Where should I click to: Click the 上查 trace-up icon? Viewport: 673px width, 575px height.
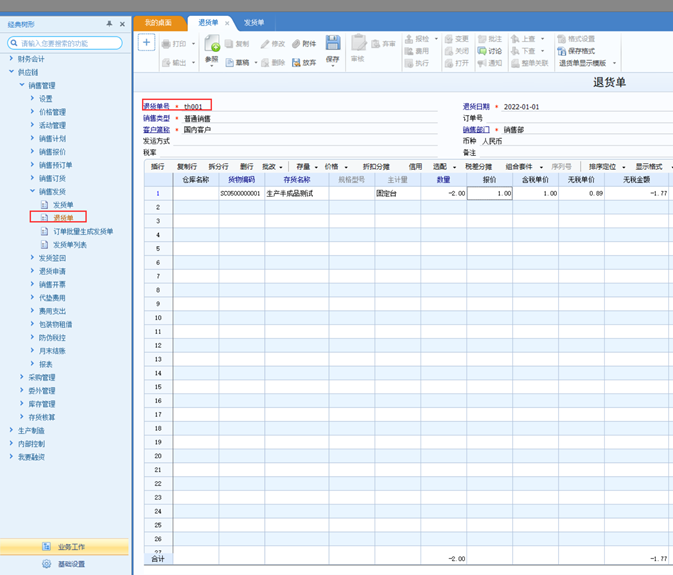tap(515, 39)
